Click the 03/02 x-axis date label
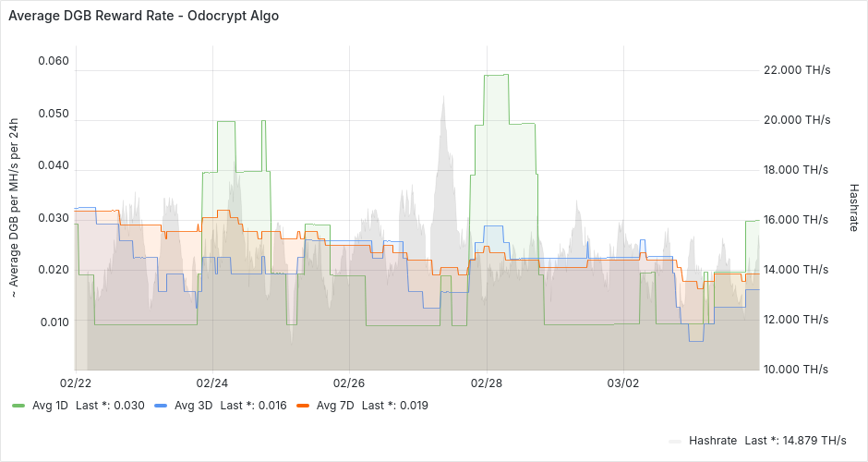868x462 pixels. [623, 383]
